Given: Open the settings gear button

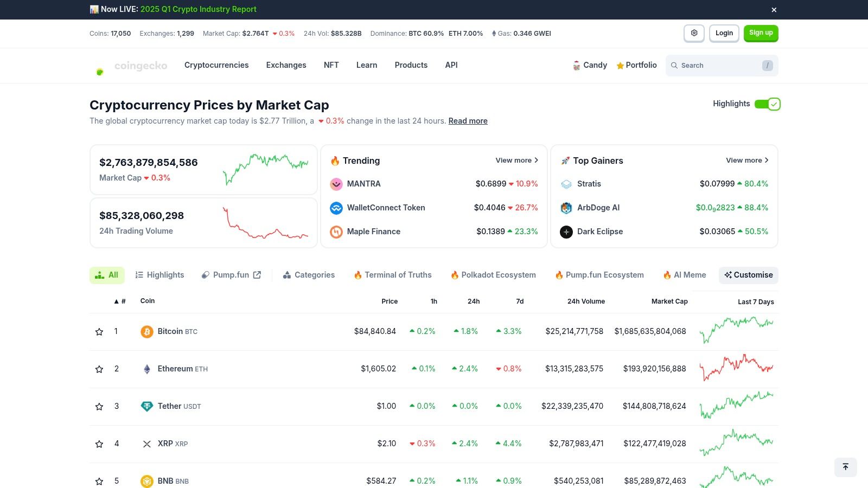Looking at the screenshot, I should click(x=694, y=33).
